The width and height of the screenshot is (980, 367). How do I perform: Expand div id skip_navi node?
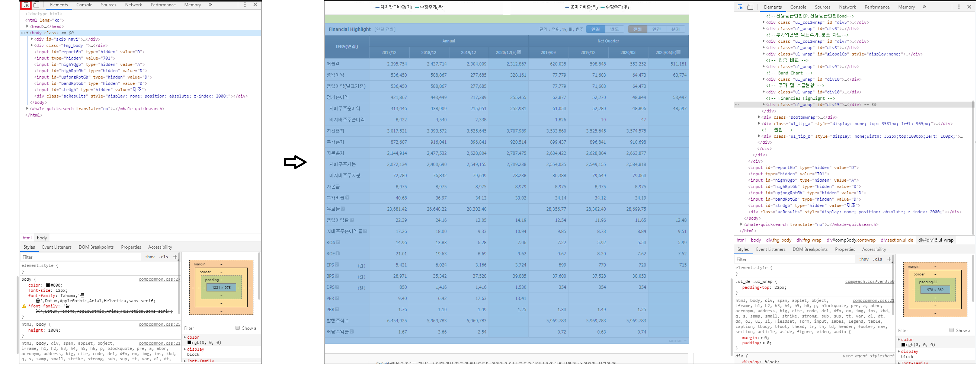pyautogui.click(x=32, y=39)
